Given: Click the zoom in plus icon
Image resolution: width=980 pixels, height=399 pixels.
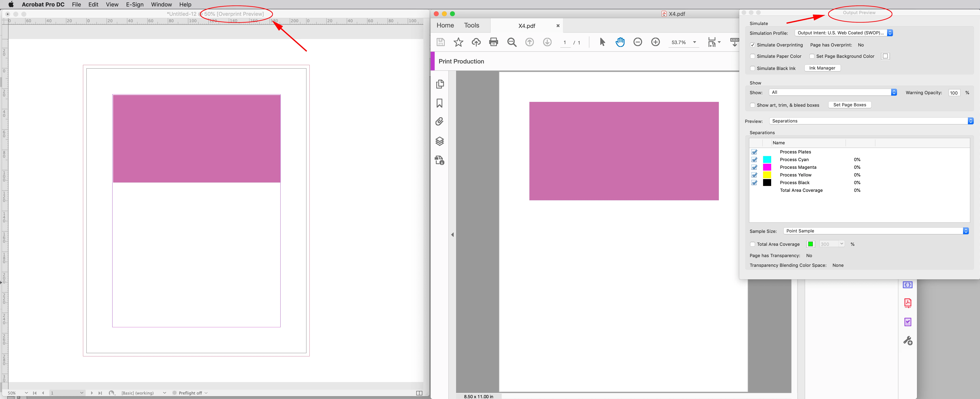Looking at the screenshot, I should (655, 42).
